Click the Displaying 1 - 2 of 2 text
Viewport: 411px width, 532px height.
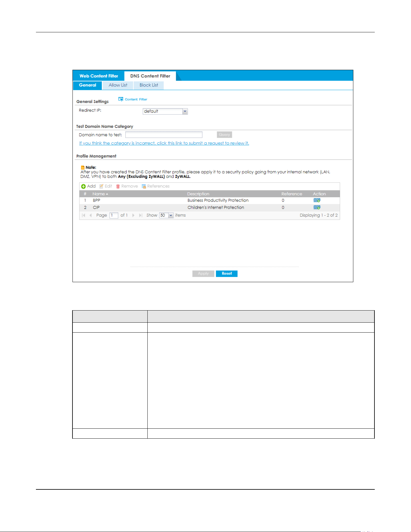(319, 215)
